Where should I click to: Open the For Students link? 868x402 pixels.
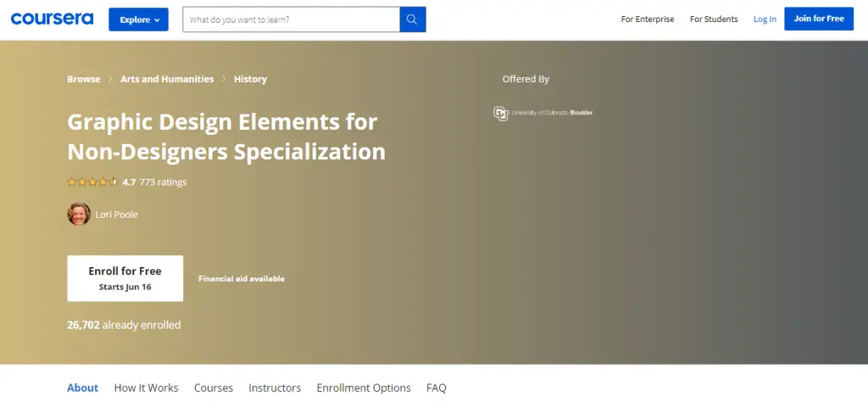point(714,20)
